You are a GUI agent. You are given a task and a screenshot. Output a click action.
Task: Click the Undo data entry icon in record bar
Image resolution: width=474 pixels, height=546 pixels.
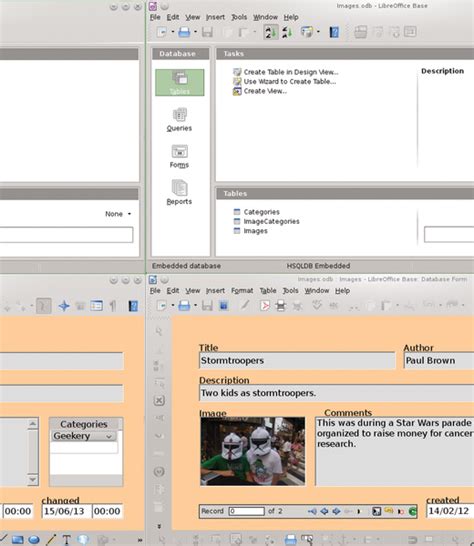[x=389, y=511]
